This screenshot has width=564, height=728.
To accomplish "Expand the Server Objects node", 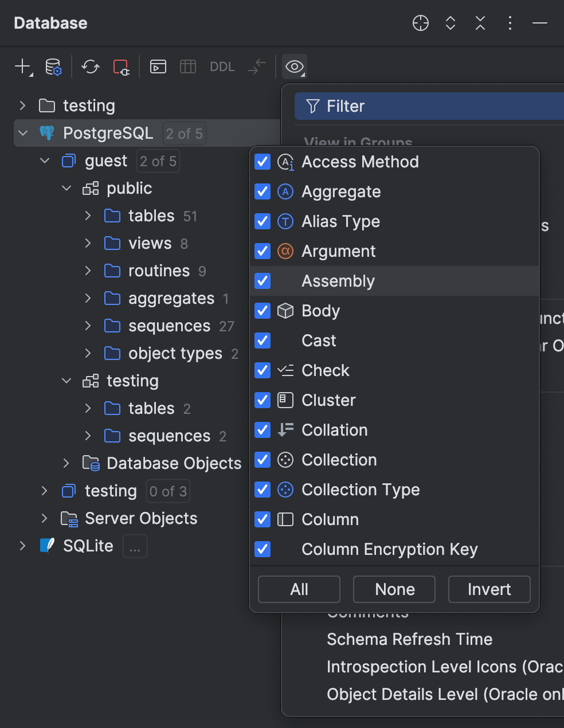I will click(x=45, y=518).
